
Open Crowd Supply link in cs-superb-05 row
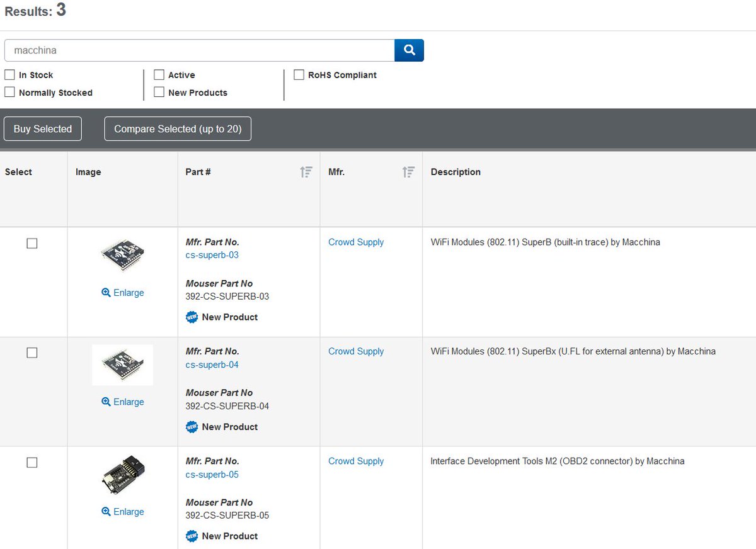[356, 461]
